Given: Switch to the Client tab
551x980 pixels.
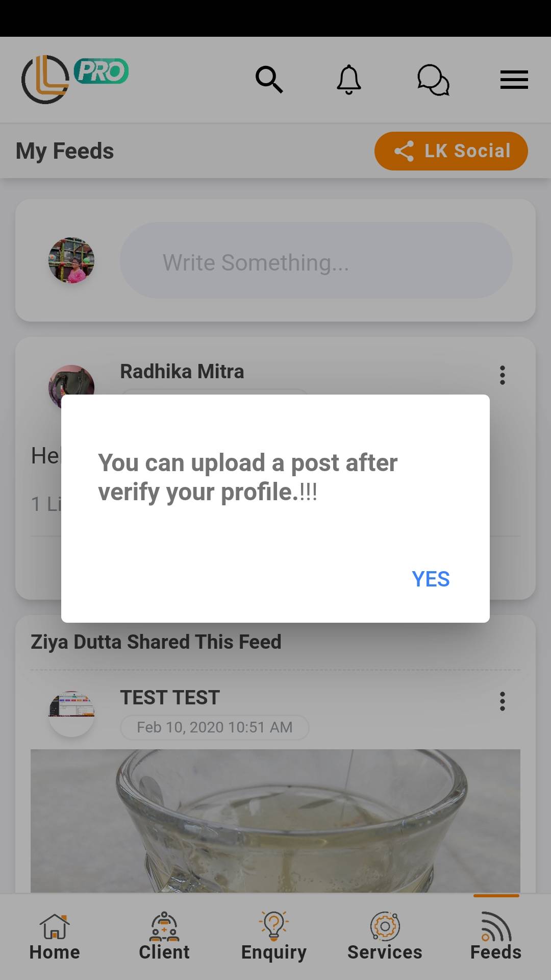Looking at the screenshot, I should (164, 937).
